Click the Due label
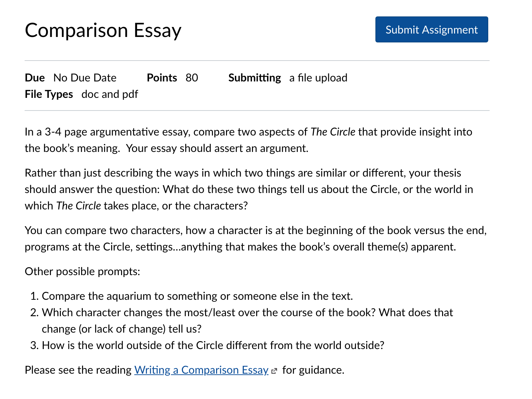 tap(35, 78)
